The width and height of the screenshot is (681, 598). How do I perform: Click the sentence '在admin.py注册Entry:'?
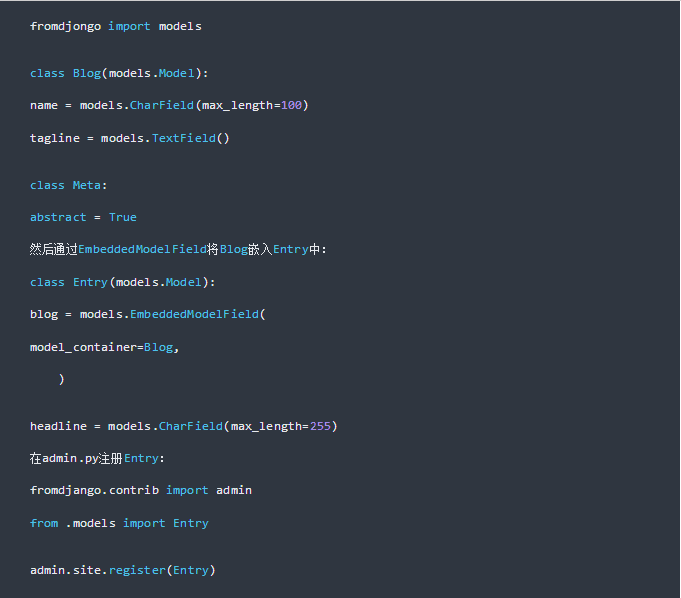point(97,459)
